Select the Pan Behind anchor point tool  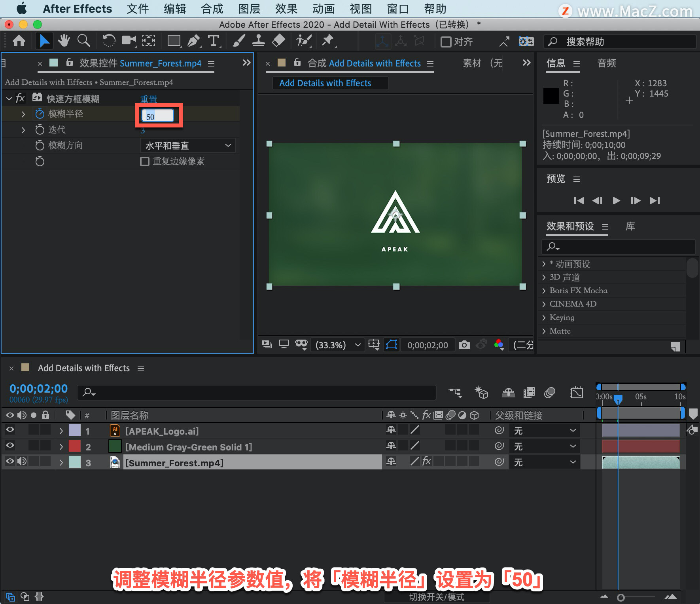tap(149, 41)
